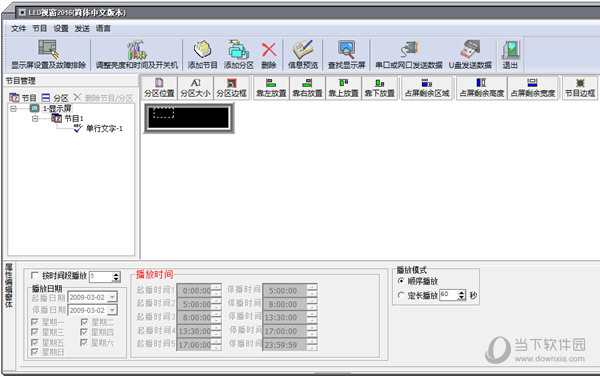Open the 语言 menu

[103, 28]
